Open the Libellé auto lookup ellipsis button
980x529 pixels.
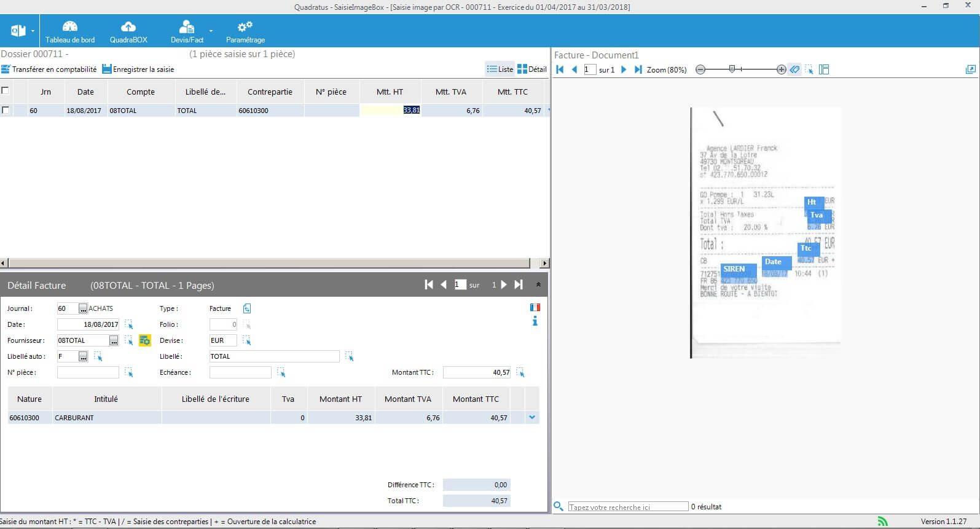(83, 356)
